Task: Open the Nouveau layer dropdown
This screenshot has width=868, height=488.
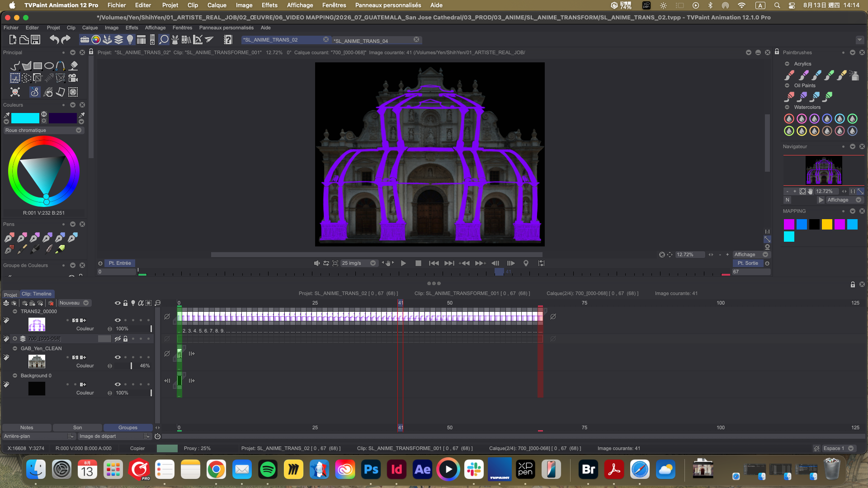Action: [74, 303]
